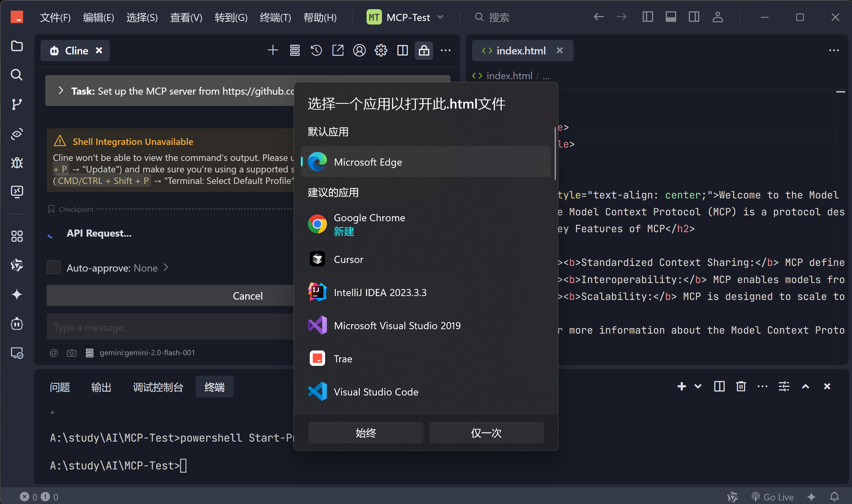The image size is (852, 504).
Task: Open Cline history clock icon
Action: (x=316, y=51)
